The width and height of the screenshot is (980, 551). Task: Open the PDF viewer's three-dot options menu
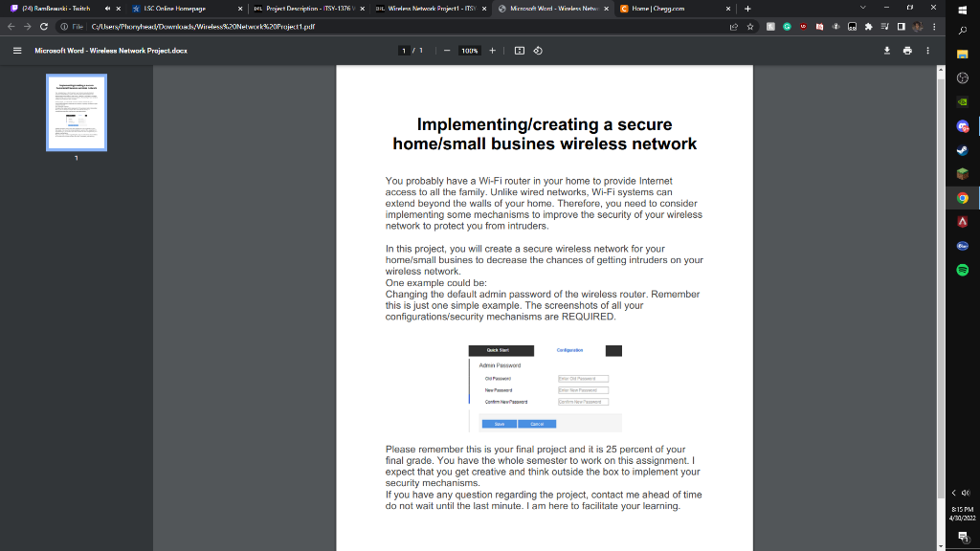(x=926, y=52)
